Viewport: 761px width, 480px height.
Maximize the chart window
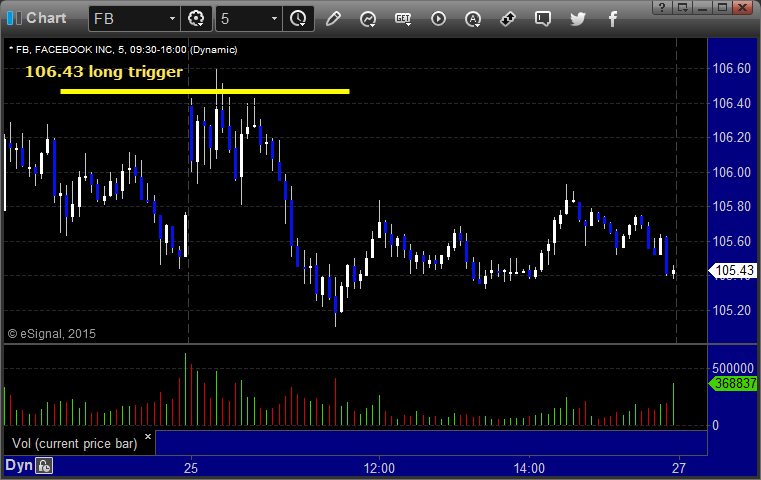[x=723, y=7]
